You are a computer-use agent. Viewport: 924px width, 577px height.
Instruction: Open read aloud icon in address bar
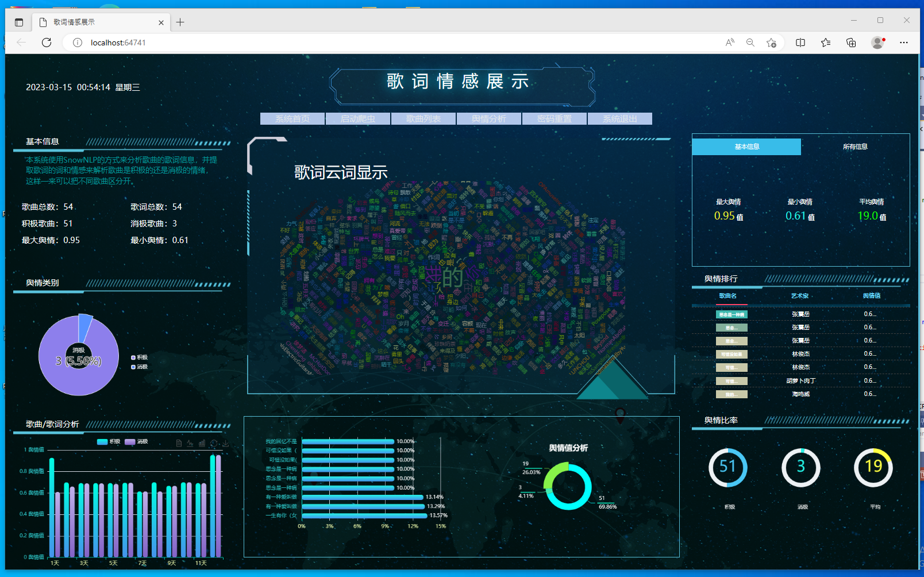pos(730,43)
